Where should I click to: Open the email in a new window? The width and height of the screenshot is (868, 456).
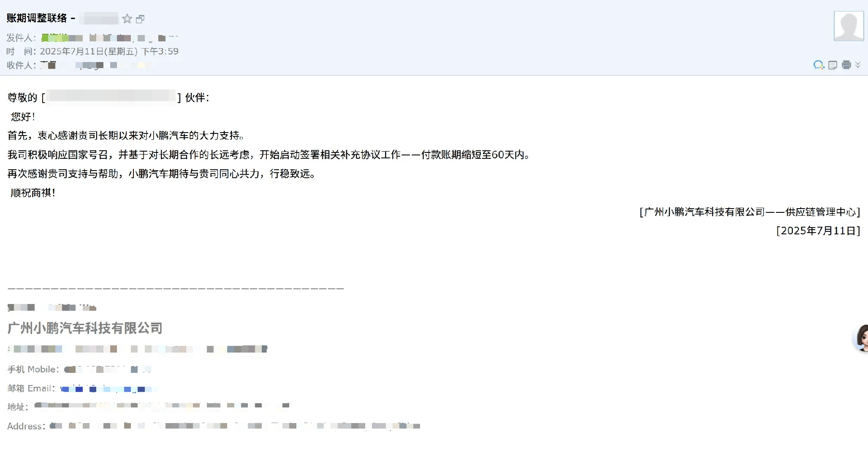[140, 19]
